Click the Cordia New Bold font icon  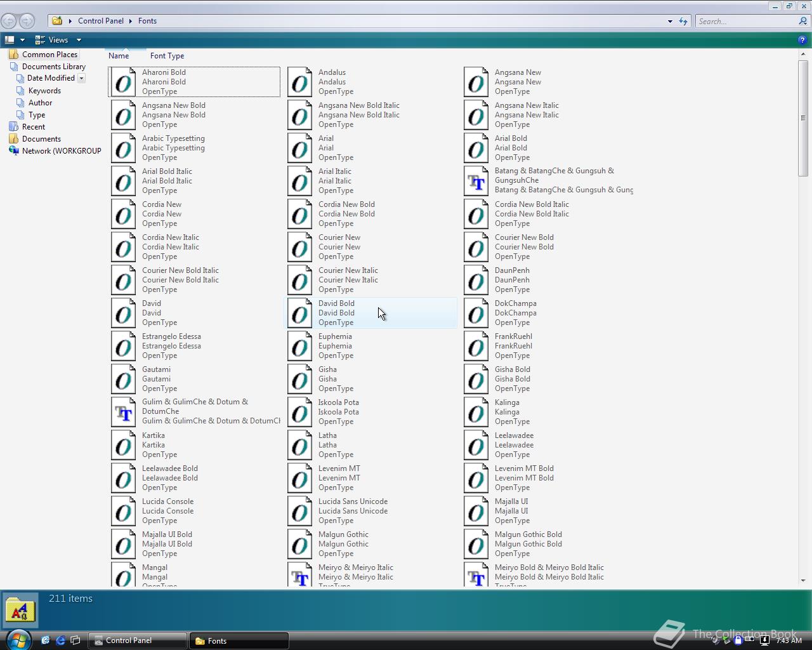(300, 214)
